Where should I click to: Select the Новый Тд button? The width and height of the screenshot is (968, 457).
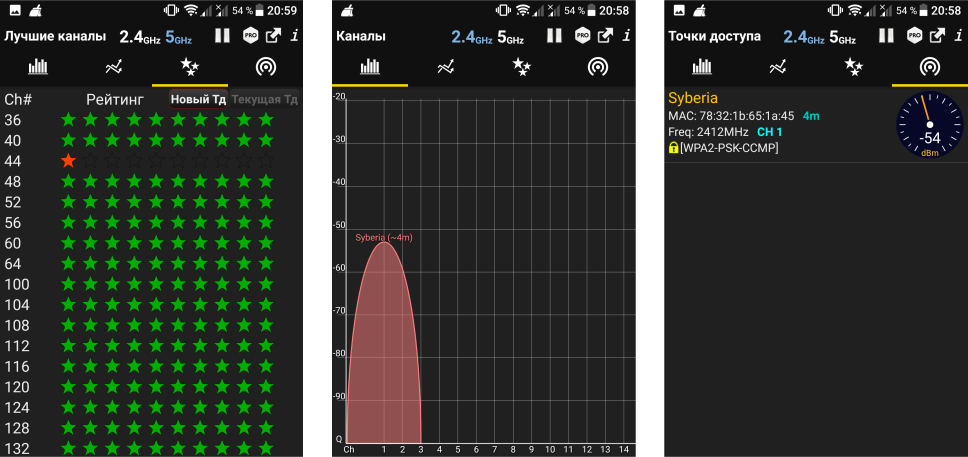point(199,99)
